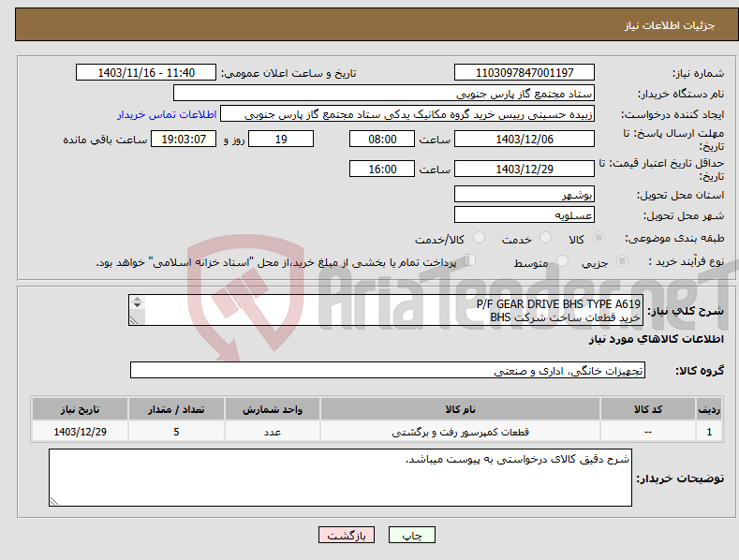739x560 pixels.
Task: Click row number cell 1
Action: (x=709, y=432)
